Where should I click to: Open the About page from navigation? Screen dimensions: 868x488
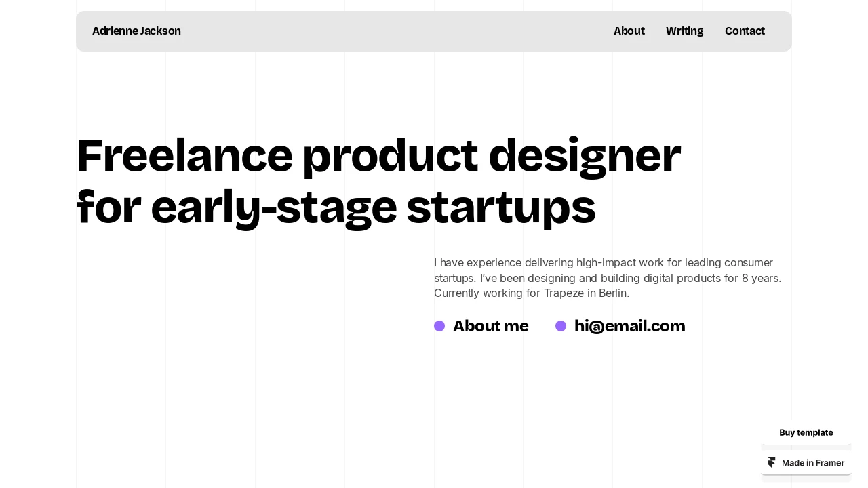[x=629, y=31]
